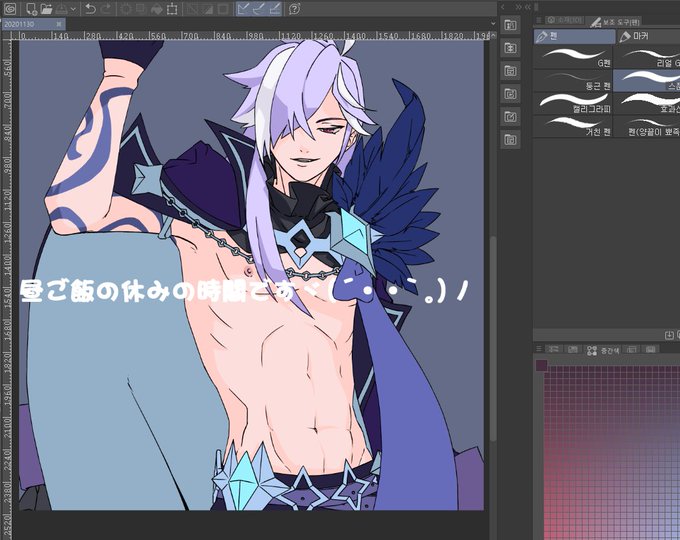The width and height of the screenshot is (680, 540).
Task: Click the canvas vertical scrollbar thumb
Action: point(493,339)
